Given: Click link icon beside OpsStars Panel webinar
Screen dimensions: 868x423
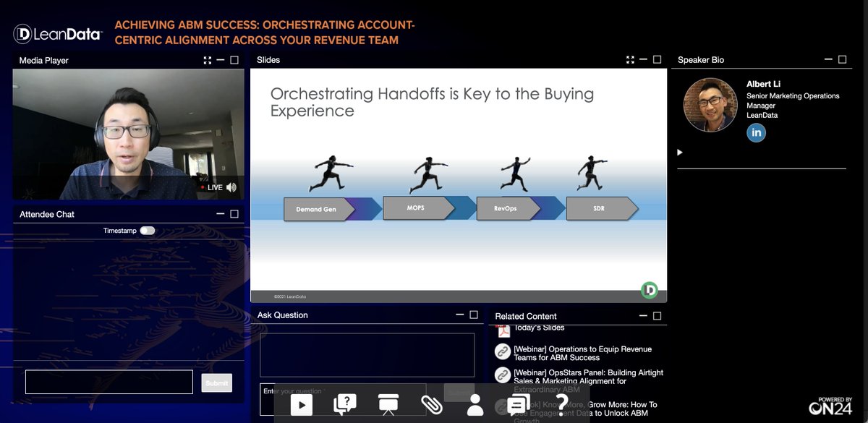Looking at the screenshot, I should 503,375.
